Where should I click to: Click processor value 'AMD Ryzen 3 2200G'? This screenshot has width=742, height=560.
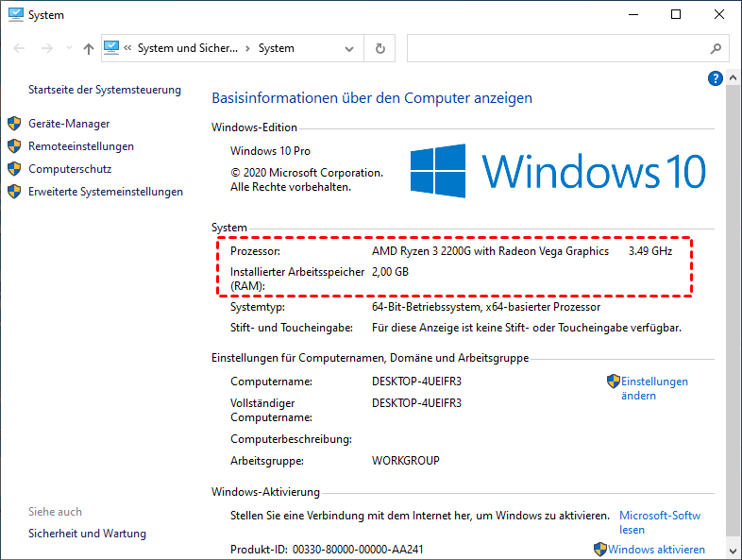(421, 251)
